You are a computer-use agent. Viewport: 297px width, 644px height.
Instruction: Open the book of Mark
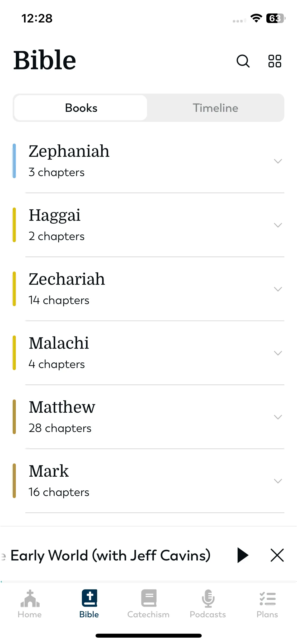click(148, 481)
